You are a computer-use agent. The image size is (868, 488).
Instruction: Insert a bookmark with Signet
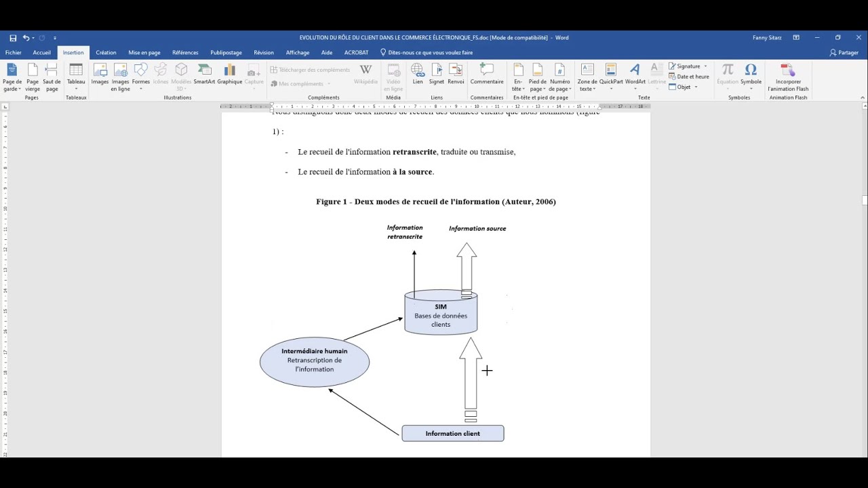tap(437, 75)
